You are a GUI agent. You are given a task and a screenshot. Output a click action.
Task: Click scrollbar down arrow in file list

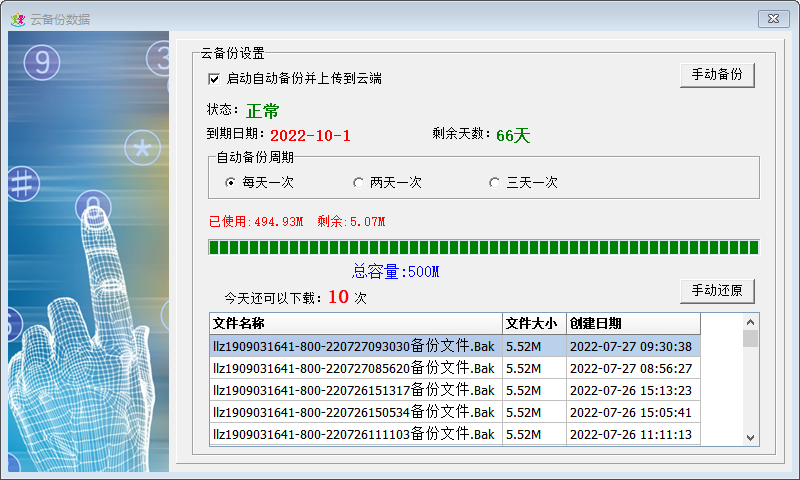750,437
